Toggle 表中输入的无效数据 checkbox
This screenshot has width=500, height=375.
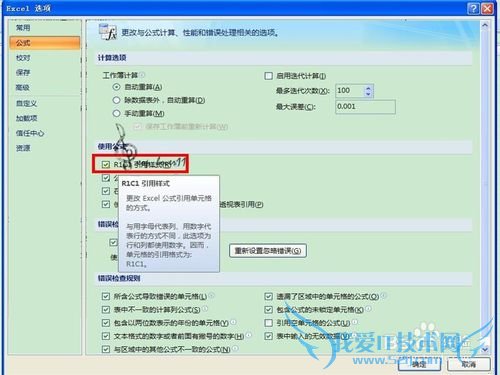(x=269, y=336)
